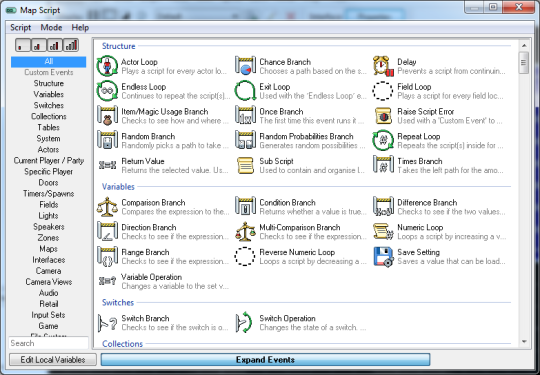
Task: Click the event list scrollbar thumb
Action: 523,63
